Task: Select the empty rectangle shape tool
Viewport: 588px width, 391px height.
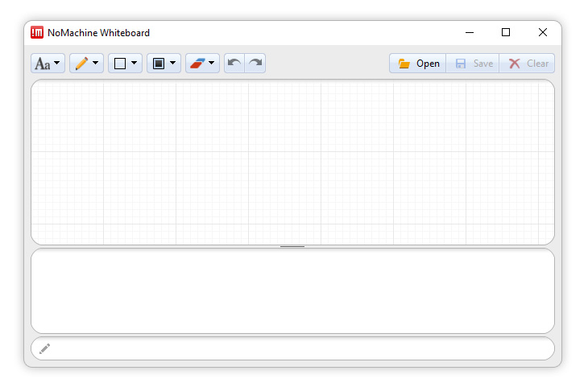Action: [119, 64]
